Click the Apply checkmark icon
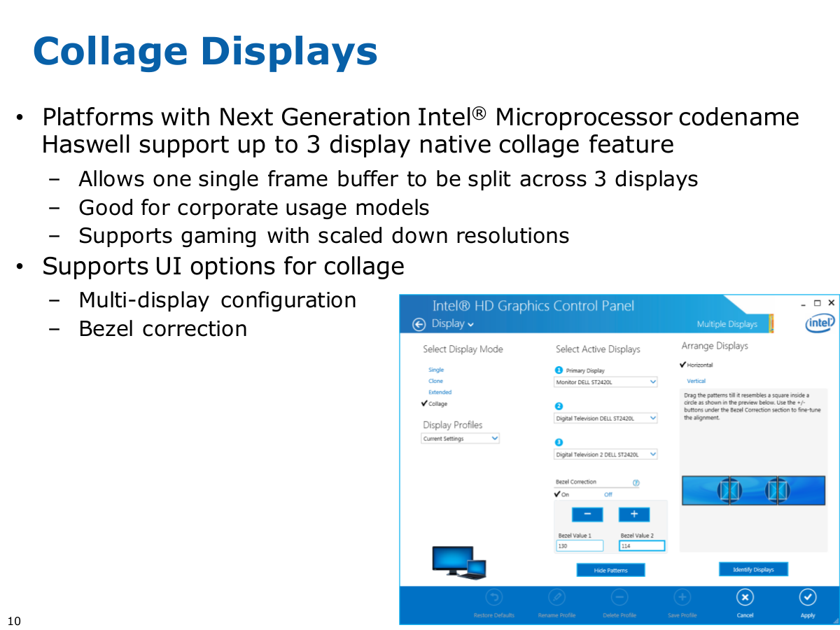 807,597
